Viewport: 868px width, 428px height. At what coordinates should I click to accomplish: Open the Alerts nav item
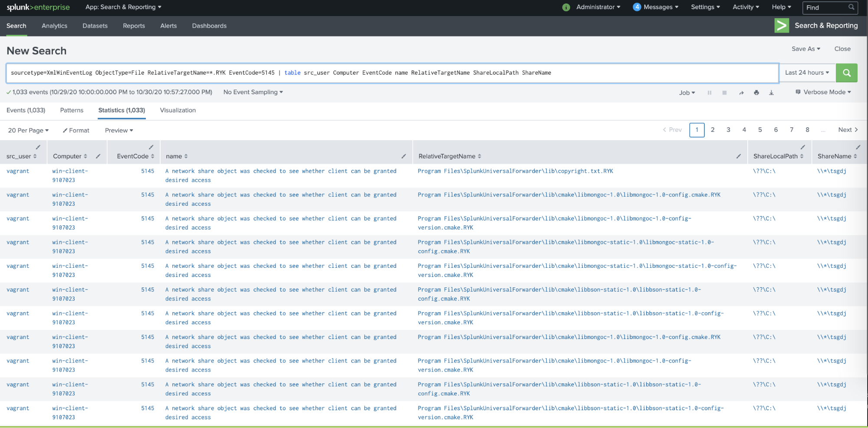click(168, 26)
